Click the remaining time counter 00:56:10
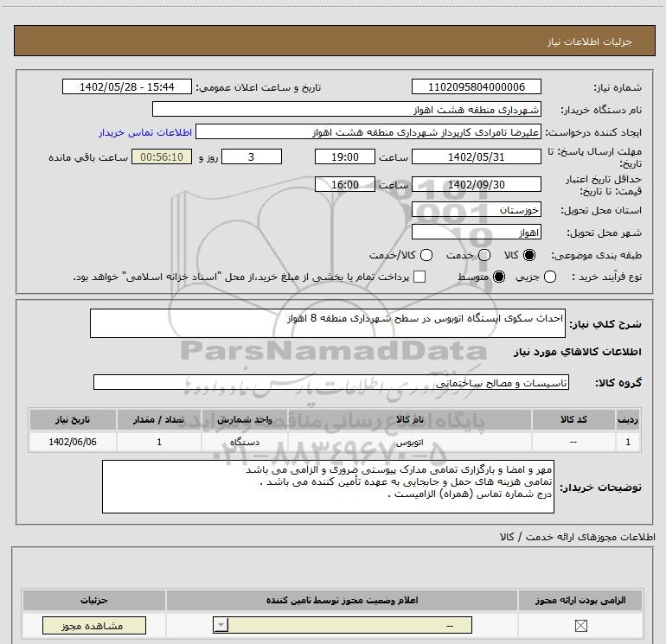The image size is (666, 644). click(x=162, y=156)
